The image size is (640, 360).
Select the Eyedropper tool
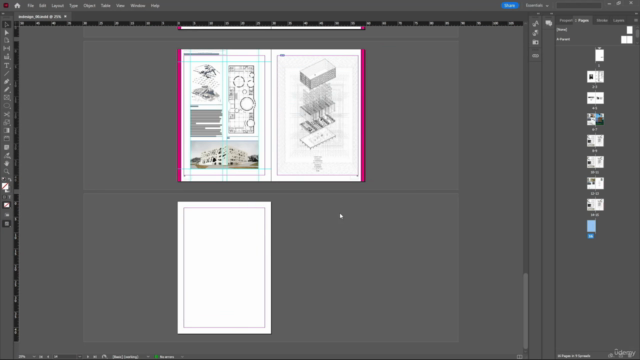coord(7,156)
